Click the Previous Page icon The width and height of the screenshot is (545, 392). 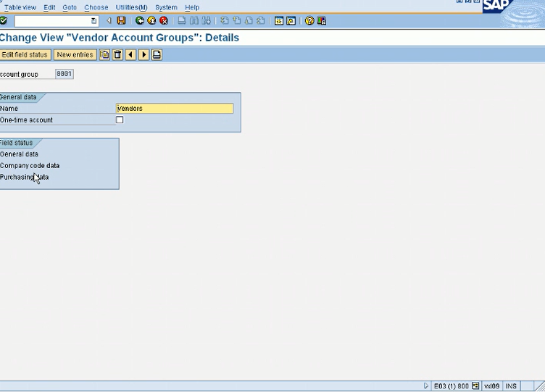point(237,21)
